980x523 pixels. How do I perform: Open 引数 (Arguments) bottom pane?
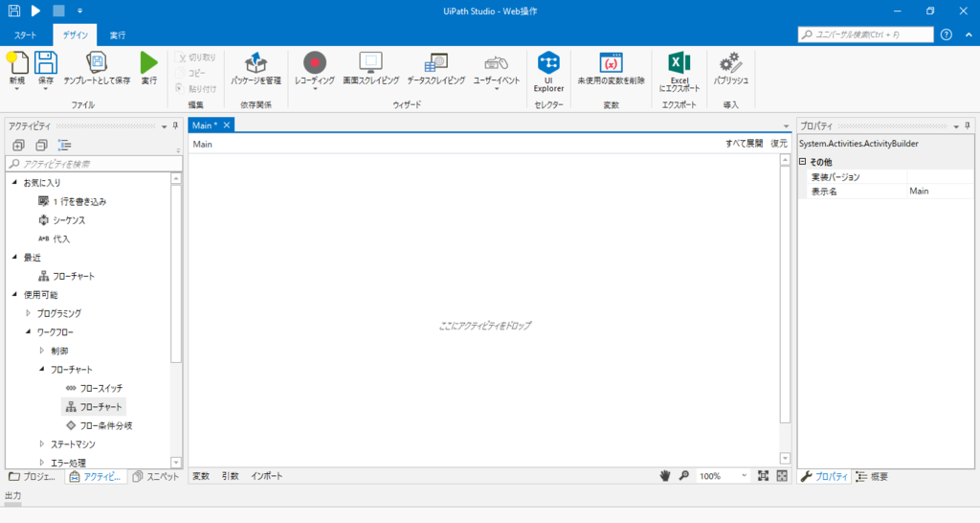(230, 476)
